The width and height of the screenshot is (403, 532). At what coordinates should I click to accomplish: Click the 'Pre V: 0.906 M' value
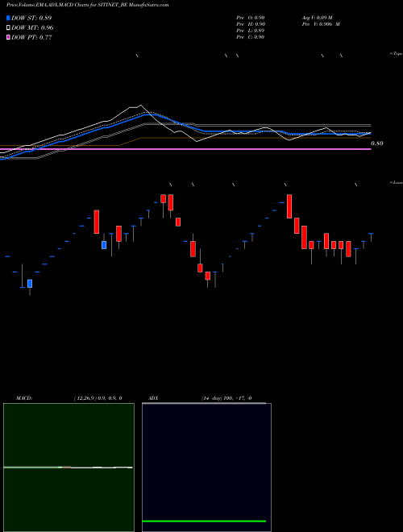pyautogui.click(x=321, y=24)
